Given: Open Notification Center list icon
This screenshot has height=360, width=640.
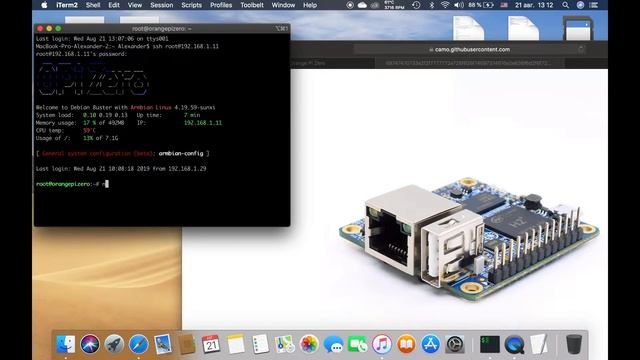Looking at the screenshot, I should tap(594, 5).
